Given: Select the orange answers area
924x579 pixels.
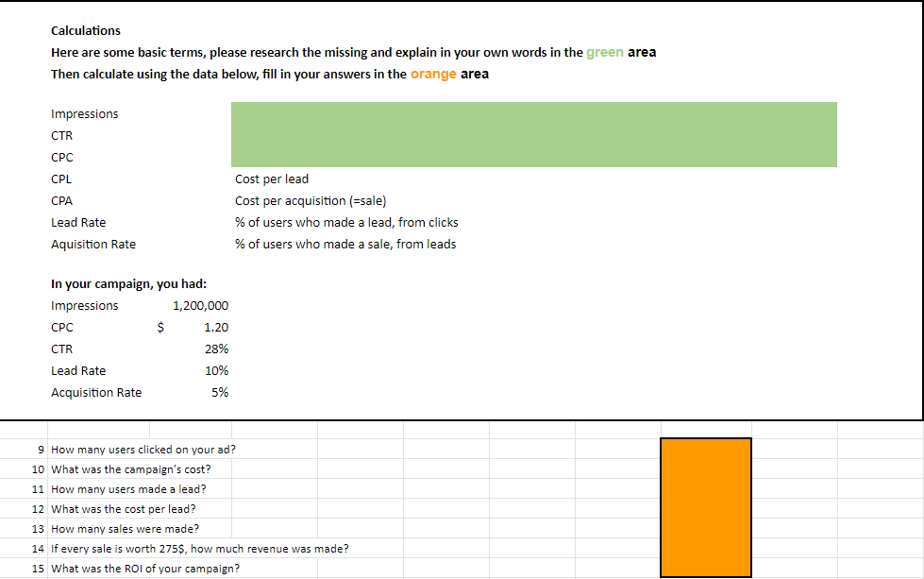Looking at the screenshot, I should click(706, 507).
